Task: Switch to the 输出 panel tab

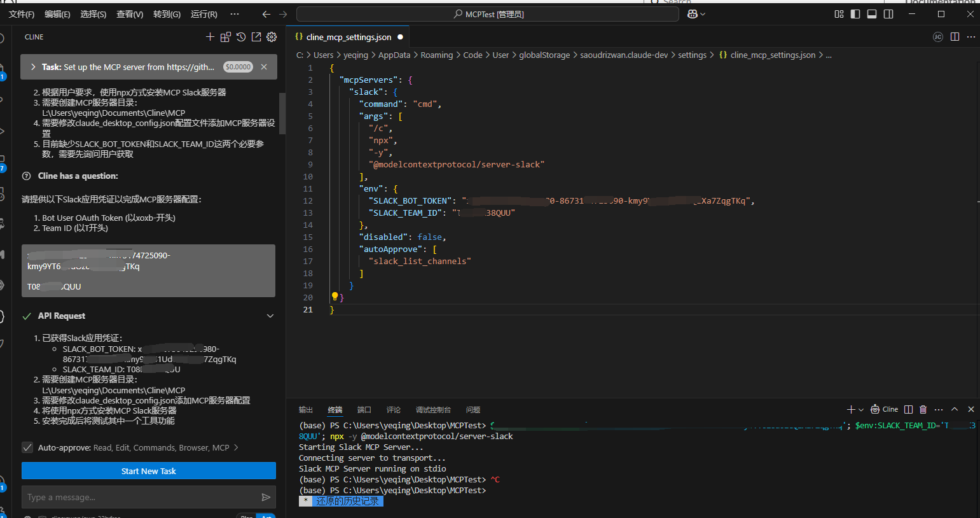Action: click(306, 410)
